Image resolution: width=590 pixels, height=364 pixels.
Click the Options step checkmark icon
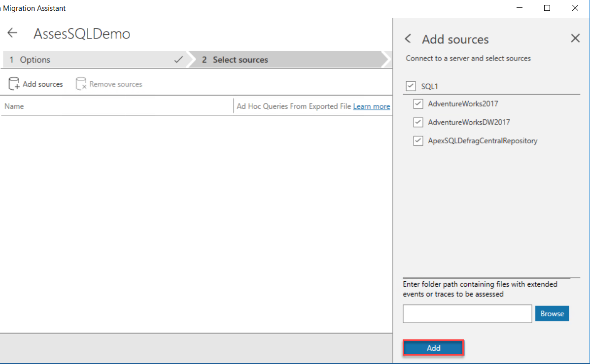[x=178, y=60]
